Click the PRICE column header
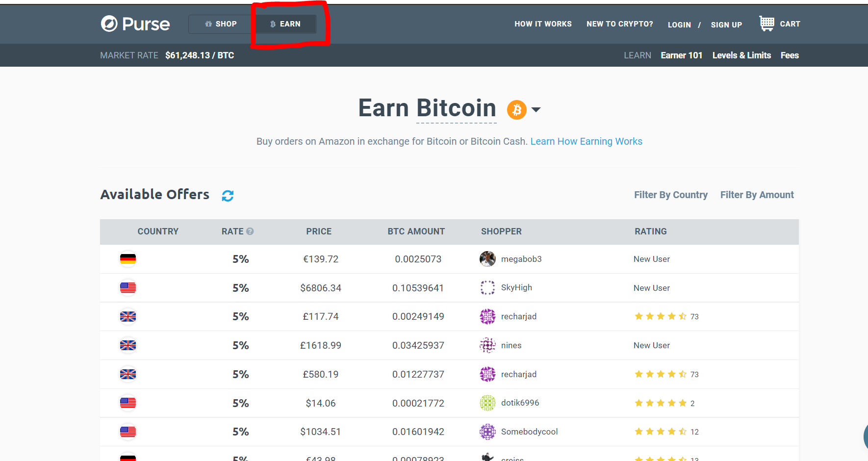The width and height of the screenshot is (868, 461). click(319, 231)
